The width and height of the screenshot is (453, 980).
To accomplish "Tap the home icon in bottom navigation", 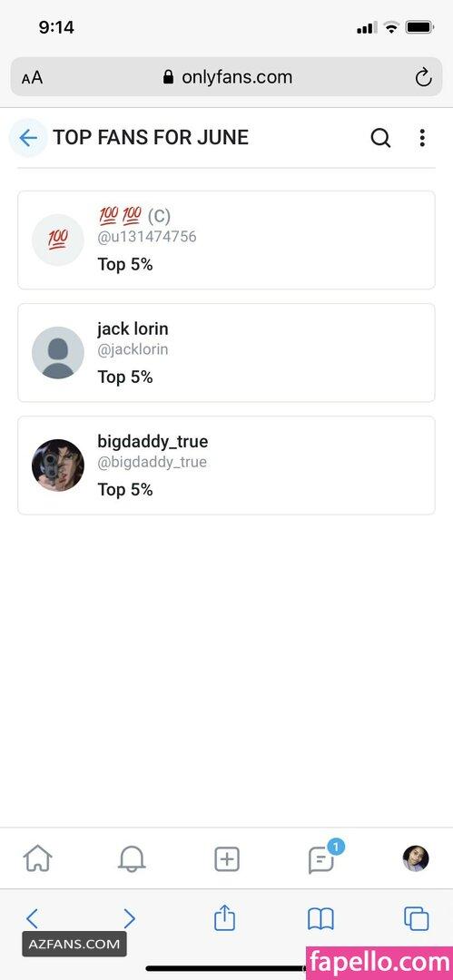I will click(37, 858).
